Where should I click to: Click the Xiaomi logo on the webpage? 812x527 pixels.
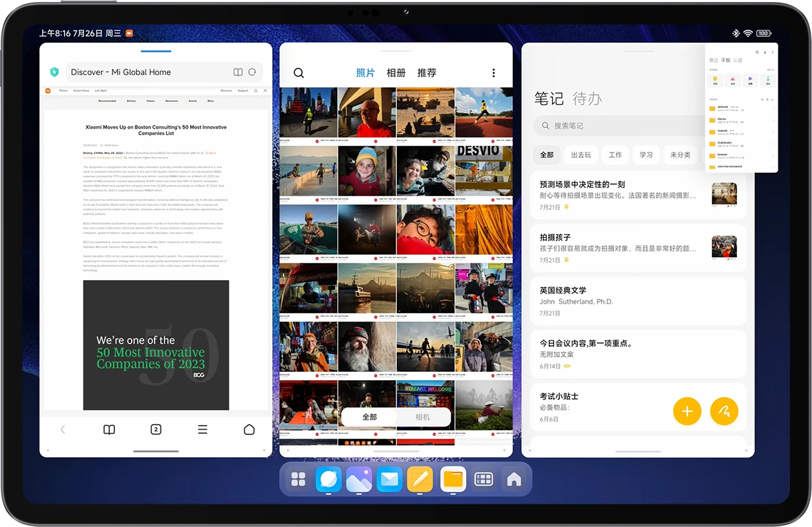coord(47,91)
